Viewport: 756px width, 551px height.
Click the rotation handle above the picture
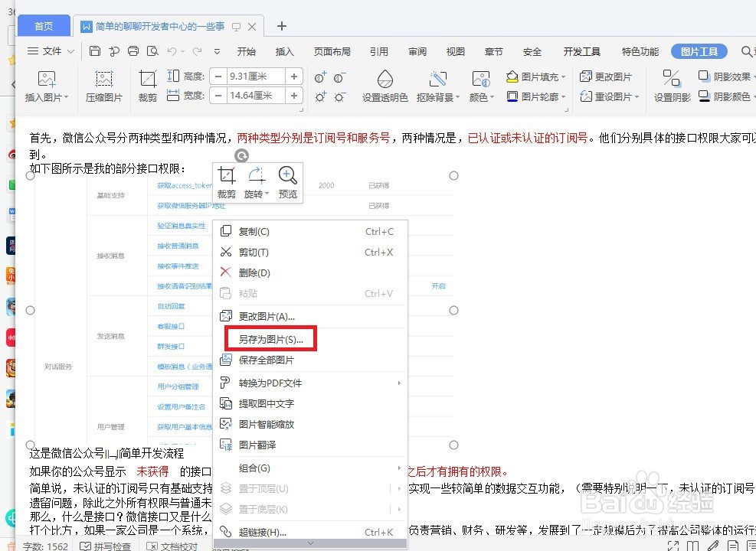241,155
